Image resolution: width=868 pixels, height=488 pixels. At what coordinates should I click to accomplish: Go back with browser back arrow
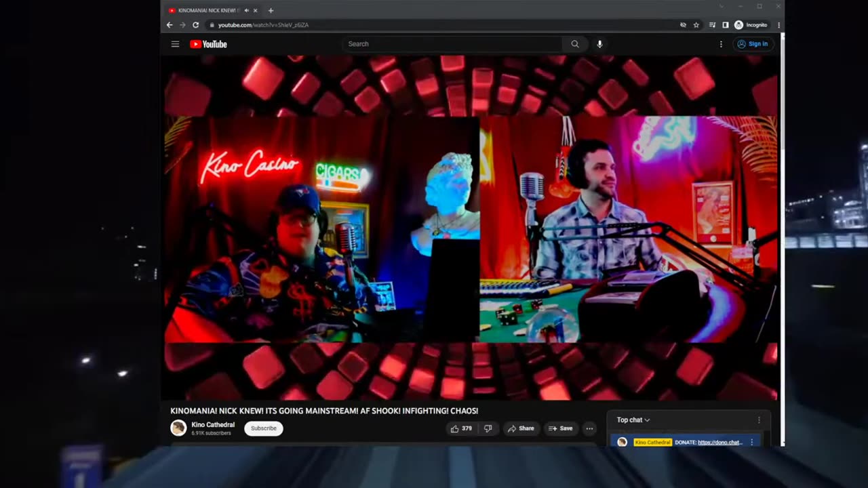170,25
